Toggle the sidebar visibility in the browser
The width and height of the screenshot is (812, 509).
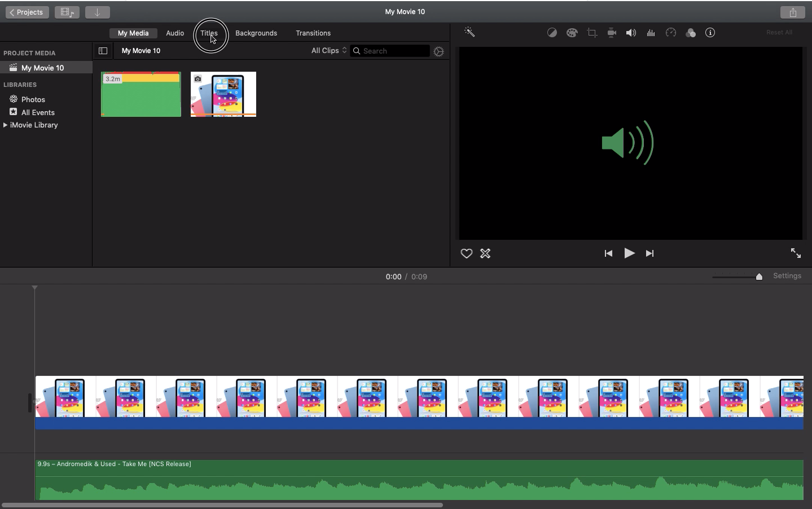103,51
